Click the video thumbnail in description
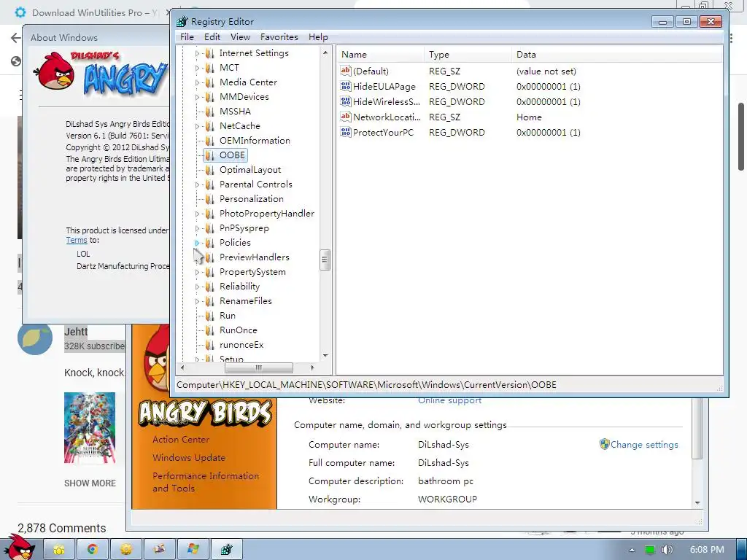 coord(90,427)
